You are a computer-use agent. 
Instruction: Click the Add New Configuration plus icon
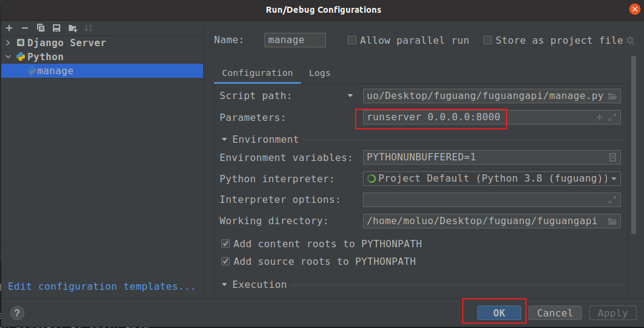coord(9,28)
